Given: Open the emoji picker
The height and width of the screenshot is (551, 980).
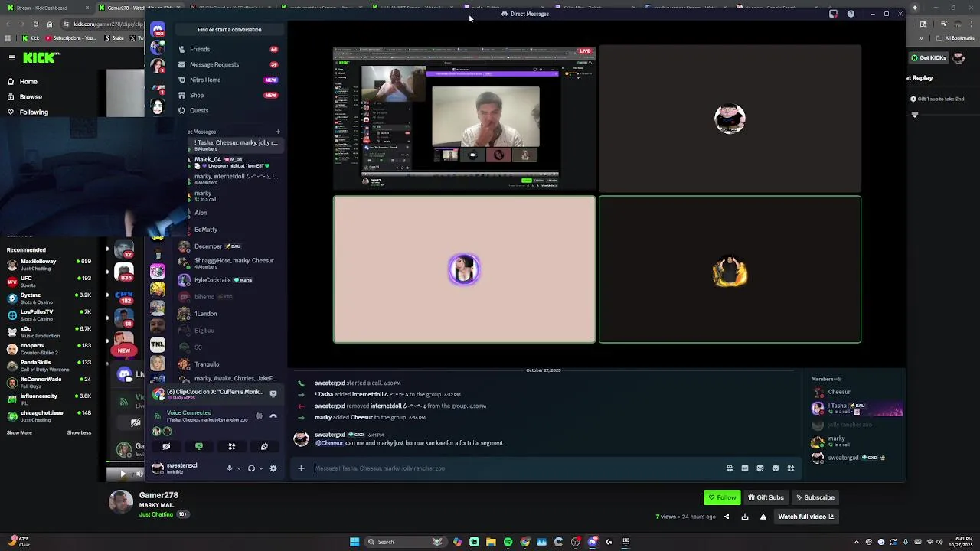Looking at the screenshot, I should click(776, 468).
